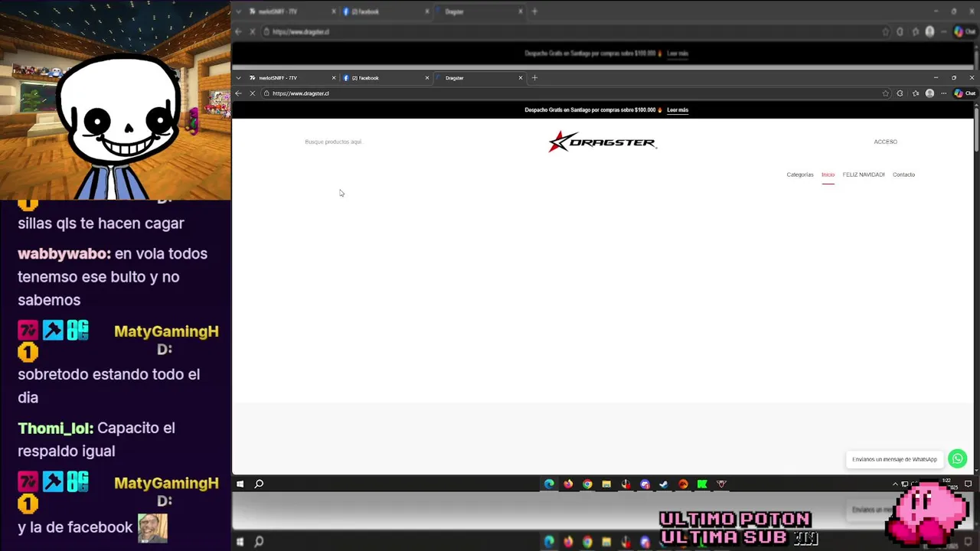The height and width of the screenshot is (551, 980).
Task: Open Steam from the fully visible taskbar
Action: pyautogui.click(x=664, y=484)
